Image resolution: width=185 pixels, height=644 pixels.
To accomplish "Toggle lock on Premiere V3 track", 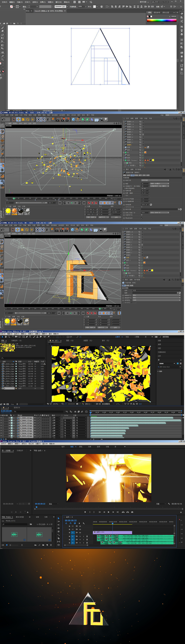I will (69, 526).
